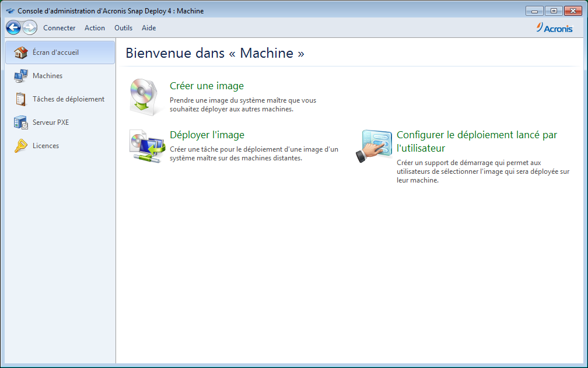The image size is (588, 368).
Task: Click the back navigation arrow button
Action: (x=13, y=27)
